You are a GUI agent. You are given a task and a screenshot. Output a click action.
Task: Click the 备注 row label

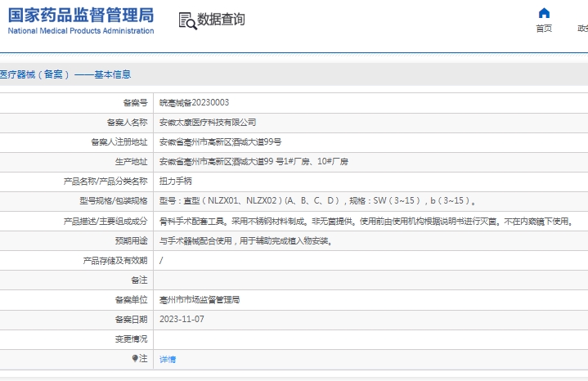[x=139, y=280]
